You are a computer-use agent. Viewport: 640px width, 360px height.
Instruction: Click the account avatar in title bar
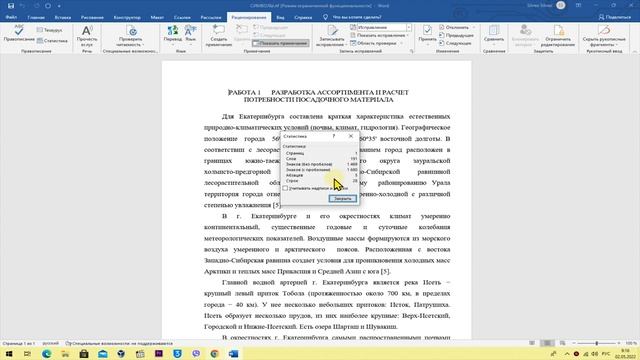coord(561,5)
